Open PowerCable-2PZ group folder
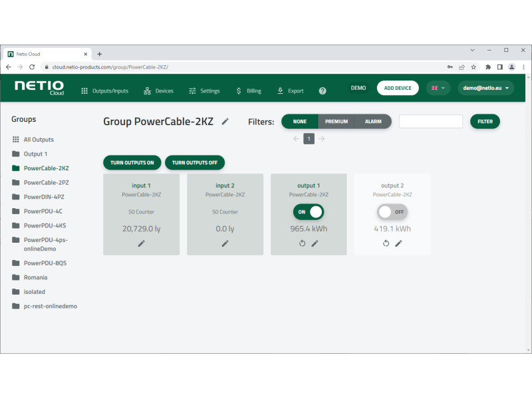This screenshot has height=399, width=532. pyautogui.click(x=41, y=182)
